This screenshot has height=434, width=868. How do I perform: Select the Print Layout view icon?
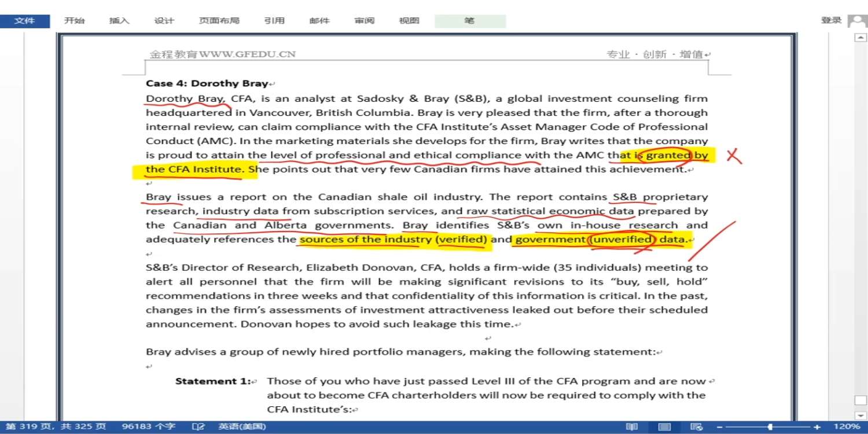(665, 427)
